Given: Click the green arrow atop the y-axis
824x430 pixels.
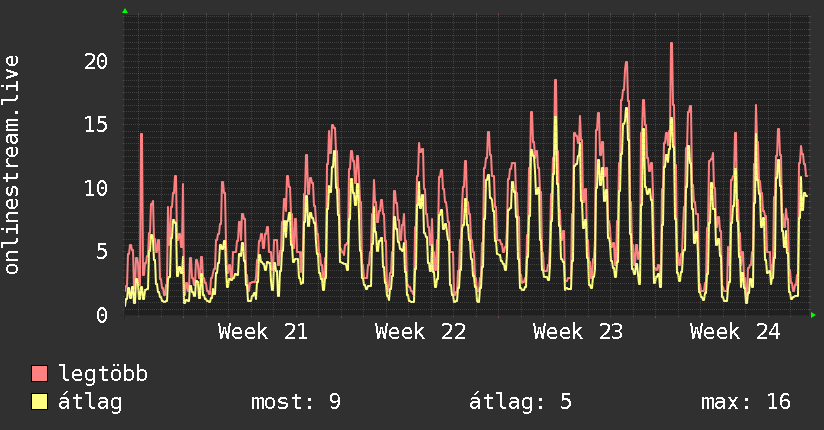Looking at the screenshot, I should click(125, 11).
